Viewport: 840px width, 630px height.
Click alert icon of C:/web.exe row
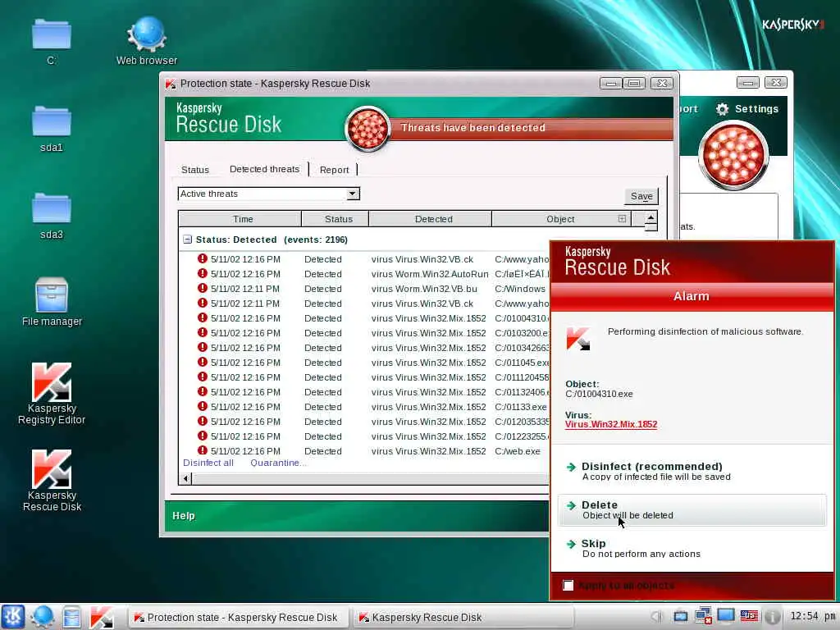[202, 450]
